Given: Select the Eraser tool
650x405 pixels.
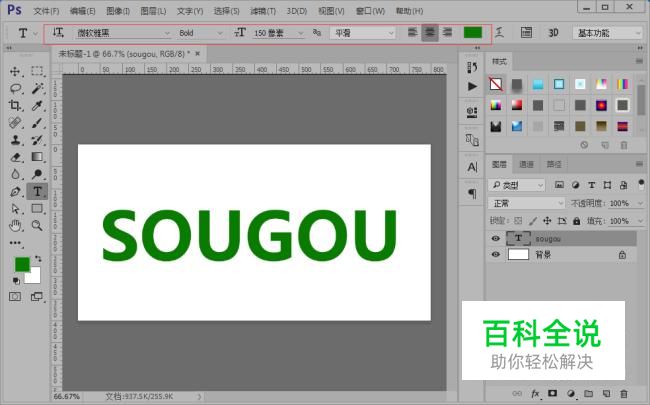Looking at the screenshot, I should coord(15,157).
